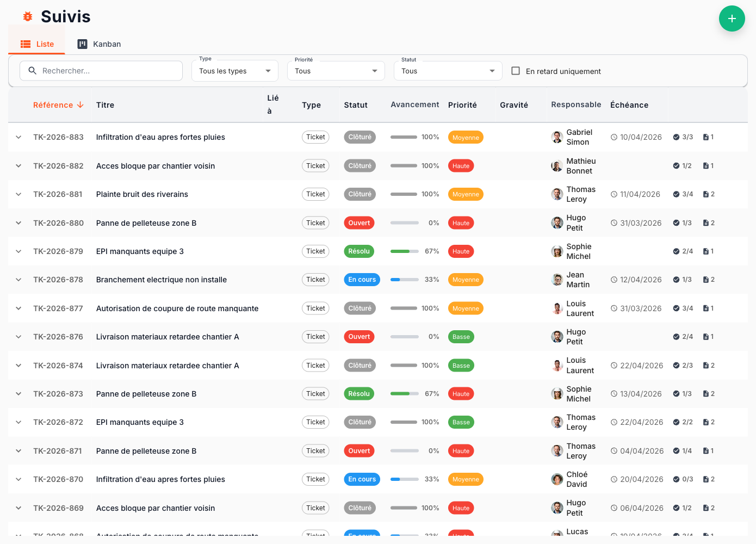Screen dimensions: 756x544
Task: Open the Priorité filter dropdown
Action: pyautogui.click(x=336, y=71)
